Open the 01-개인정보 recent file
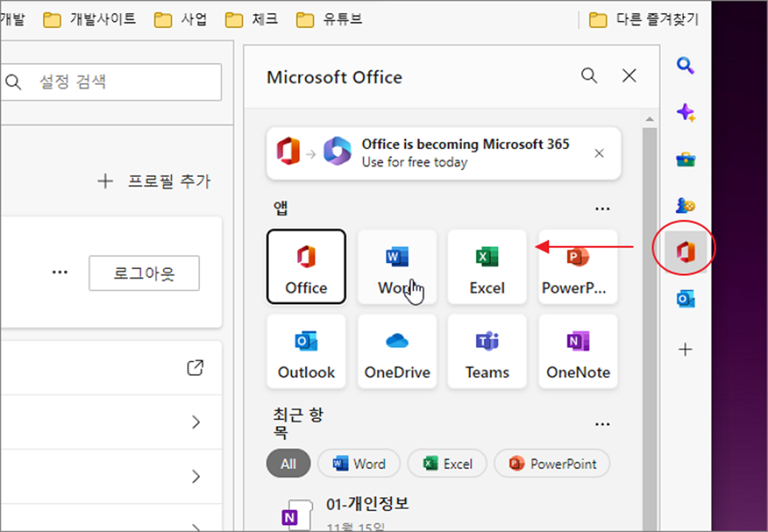Screen dimensions: 768x532 [367, 504]
